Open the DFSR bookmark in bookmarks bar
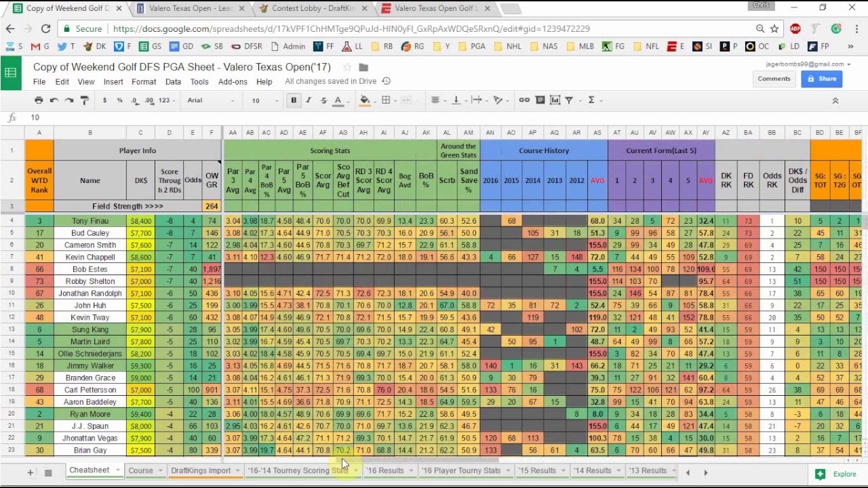The image size is (868, 488). 248,46
